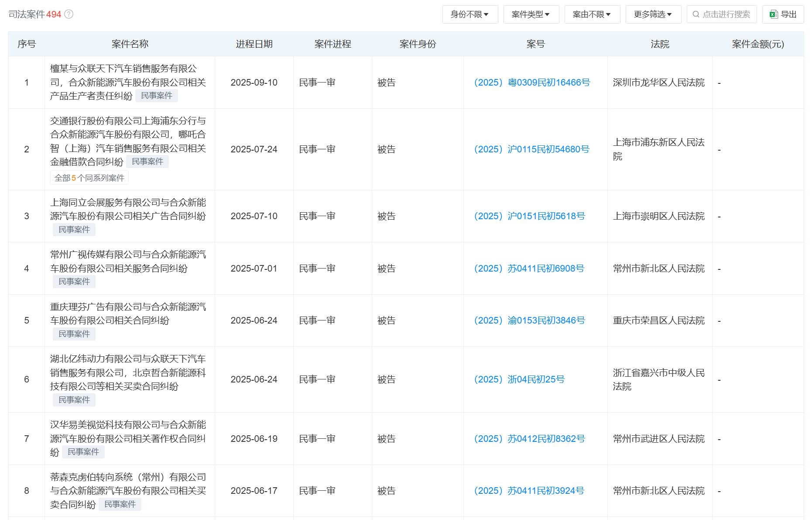This screenshot has height=520, width=812.
Task: Open case link (2025)浙04民初25号
Action: 519,379
